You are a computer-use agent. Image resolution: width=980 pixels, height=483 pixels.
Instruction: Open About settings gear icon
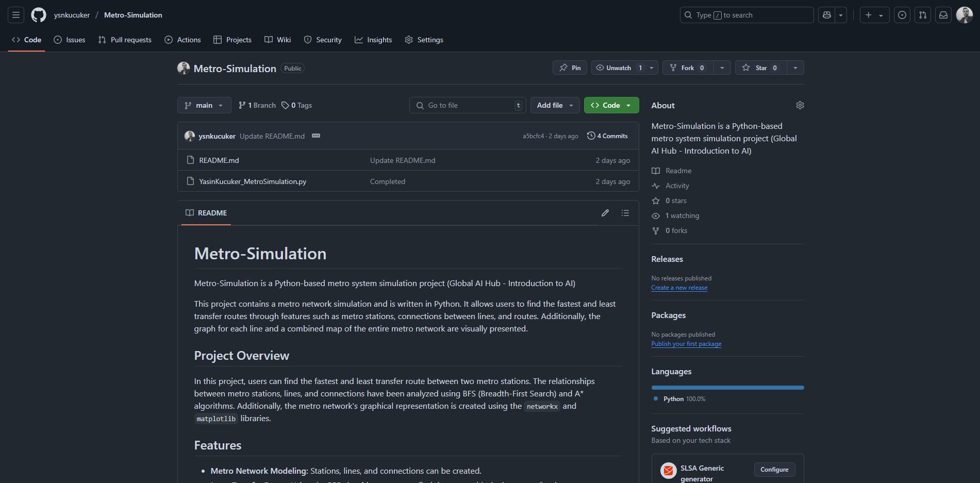(x=800, y=105)
